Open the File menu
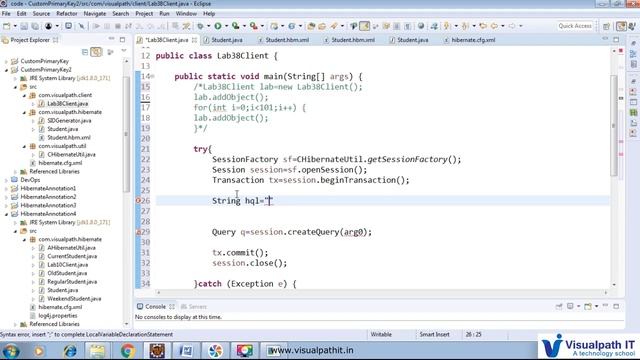The height and width of the screenshot is (360, 640). click(x=6, y=13)
